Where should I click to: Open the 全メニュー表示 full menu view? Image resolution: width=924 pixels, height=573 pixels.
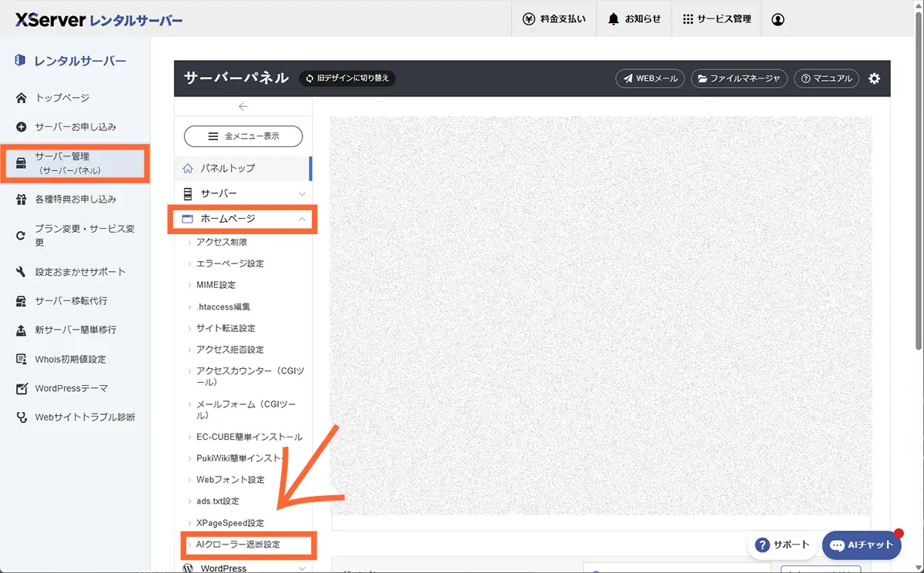point(243,136)
